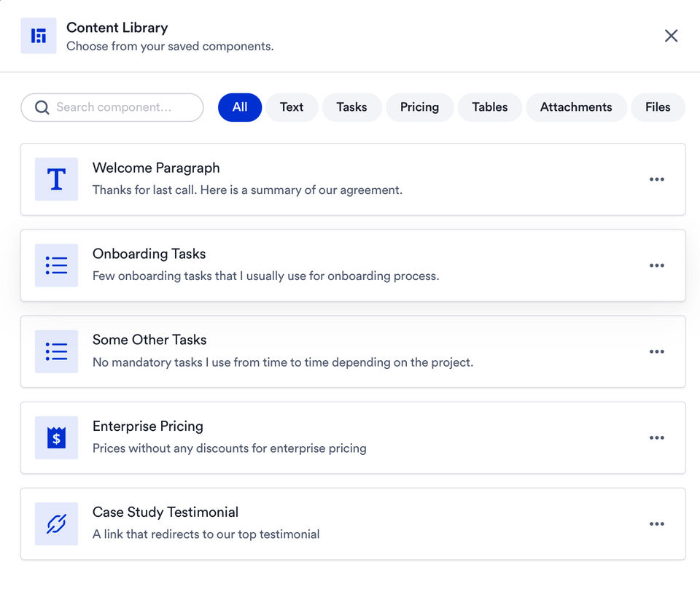Filter the list by Tables
700x608 pixels.
click(489, 107)
